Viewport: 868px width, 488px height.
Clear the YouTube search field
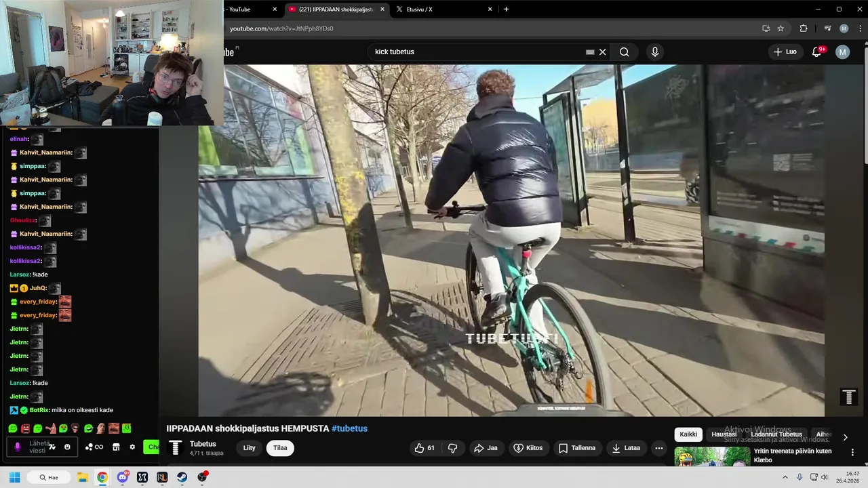pyautogui.click(x=602, y=52)
